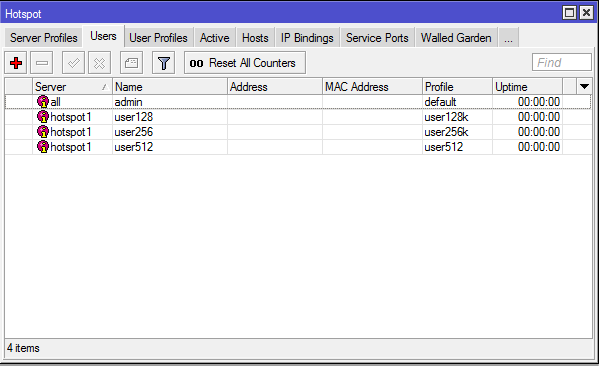The image size is (599, 366).
Task: Open the filter funnel icon
Action: [x=164, y=63]
